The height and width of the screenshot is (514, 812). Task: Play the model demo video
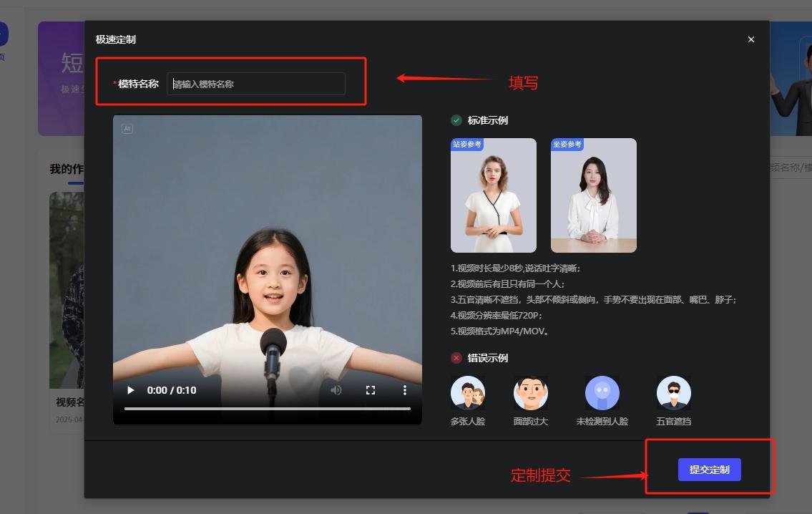click(129, 390)
